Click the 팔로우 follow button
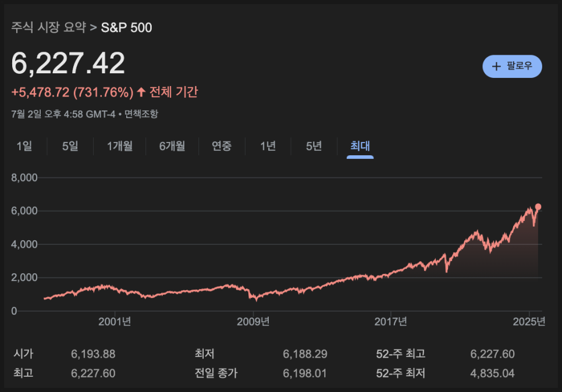The image size is (562, 392). pos(512,66)
